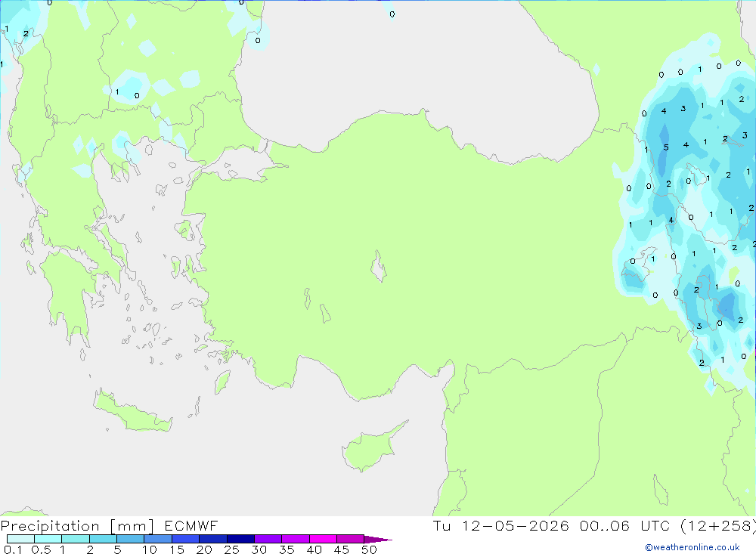Click the "ECMWF" model label
This screenshot has width=756, height=554.
coord(191,525)
